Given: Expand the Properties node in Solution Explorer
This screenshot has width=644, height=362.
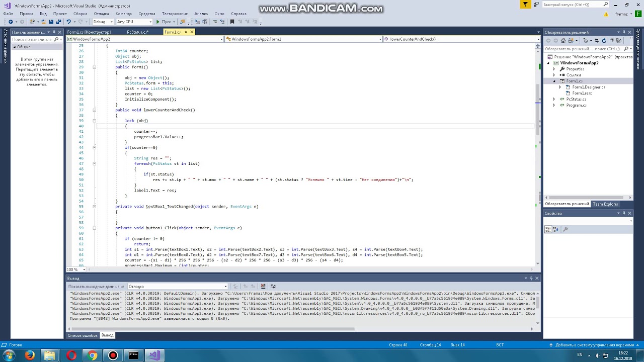Looking at the screenshot, I should click(x=554, y=69).
